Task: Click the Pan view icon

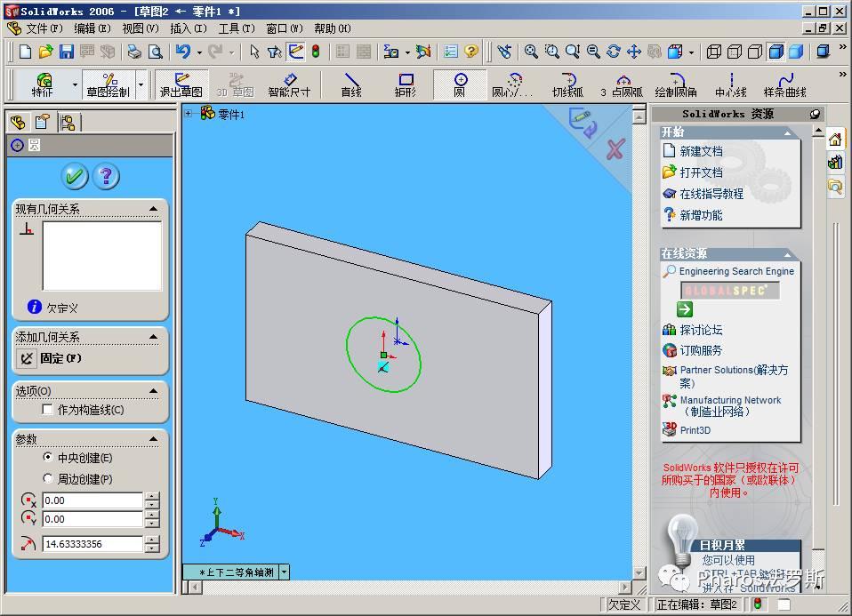Action: (x=634, y=52)
